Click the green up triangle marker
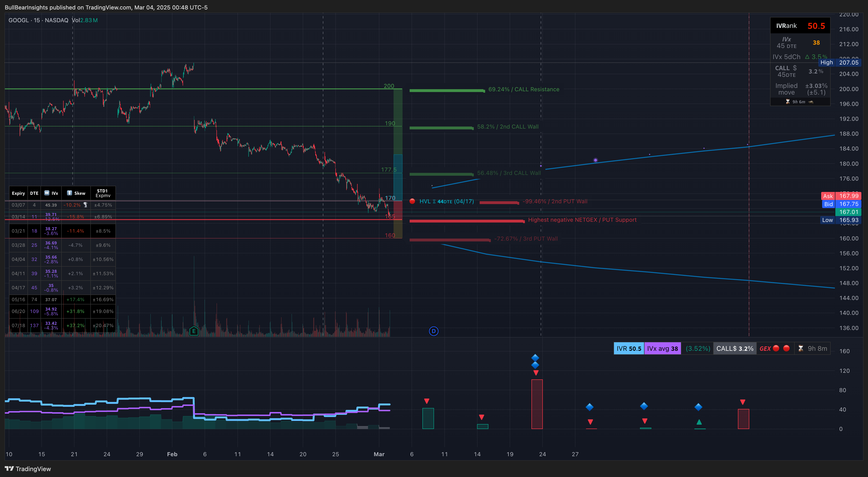 (x=699, y=422)
